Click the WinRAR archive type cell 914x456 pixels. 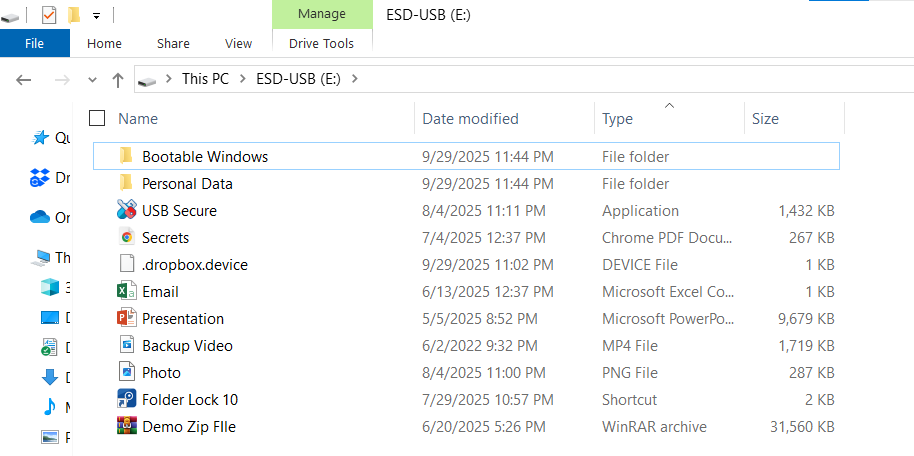[654, 426]
